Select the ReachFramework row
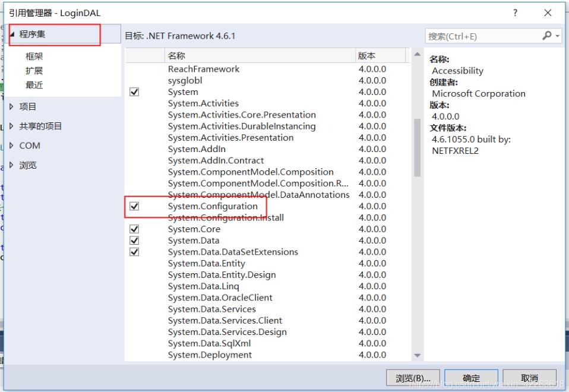 pyautogui.click(x=268, y=69)
